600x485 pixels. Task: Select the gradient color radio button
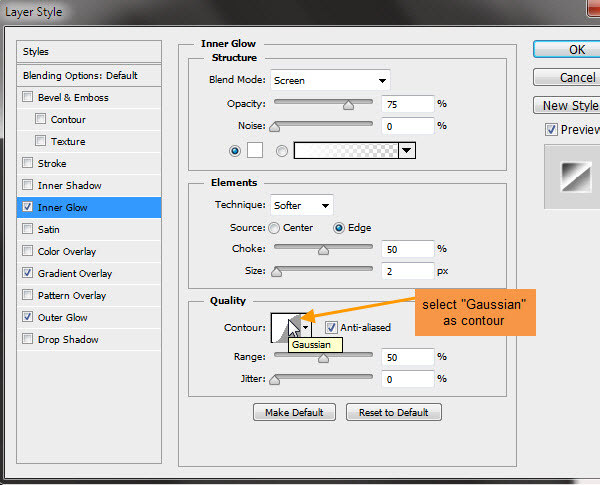tap(281, 150)
